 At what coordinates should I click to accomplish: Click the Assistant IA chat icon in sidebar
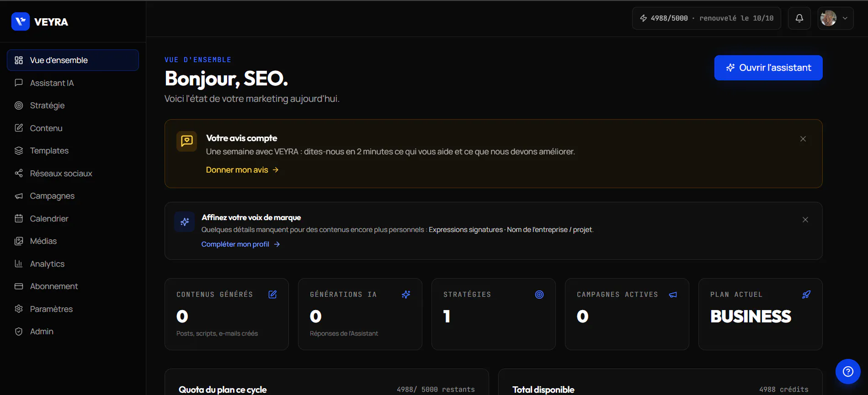pos(19,83)
